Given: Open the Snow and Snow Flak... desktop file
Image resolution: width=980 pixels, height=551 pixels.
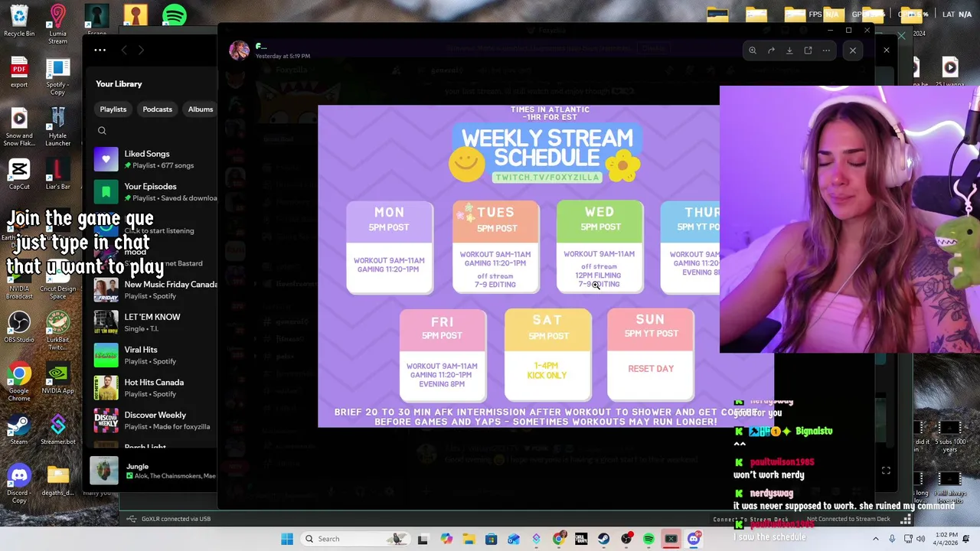Looking at the screenshot, I should [x=19, y=127].
